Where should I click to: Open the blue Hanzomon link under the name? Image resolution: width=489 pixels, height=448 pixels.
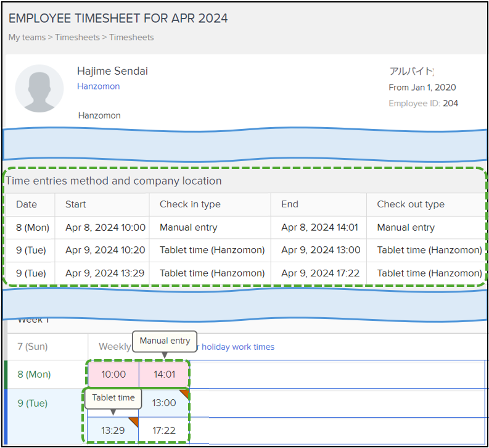coord(98,86)
